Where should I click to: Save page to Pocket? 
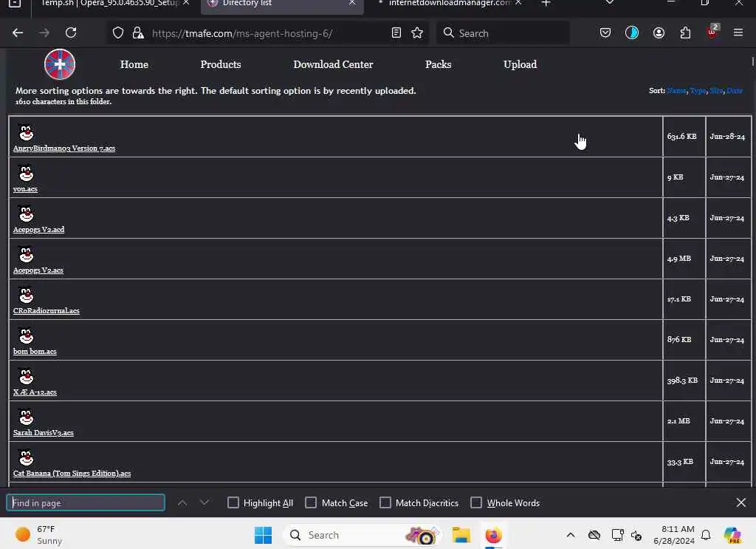coord(605,33)
